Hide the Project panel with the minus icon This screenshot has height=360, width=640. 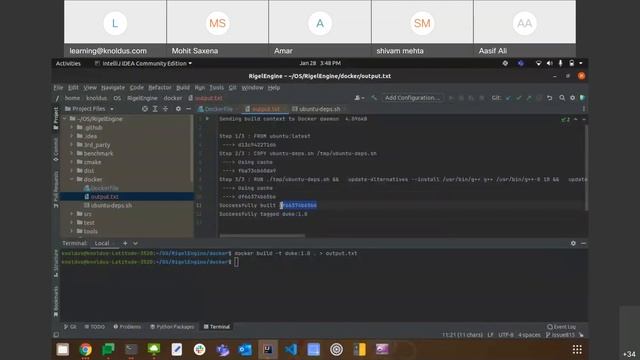tap(188, 109)
